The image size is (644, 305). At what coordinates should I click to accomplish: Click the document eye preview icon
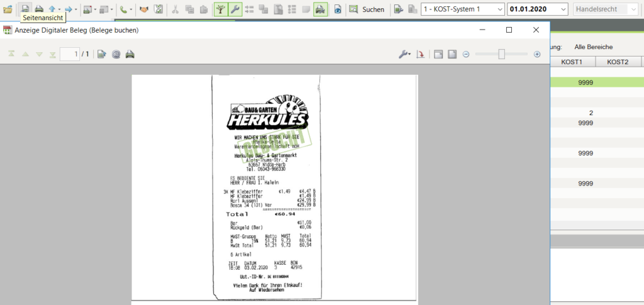[x=338, y=9]
